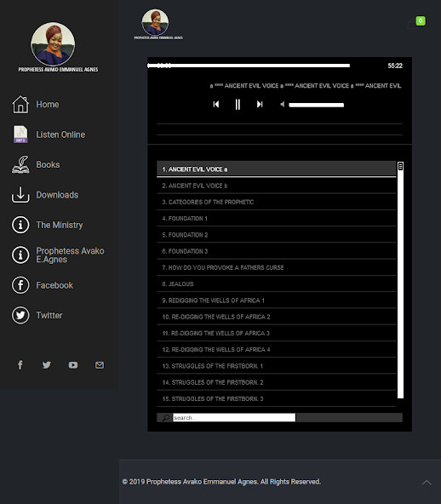
Task: Play track 7. HOW DO YOU PROVOKE A FATHERS CURSE
Action: 277,267
